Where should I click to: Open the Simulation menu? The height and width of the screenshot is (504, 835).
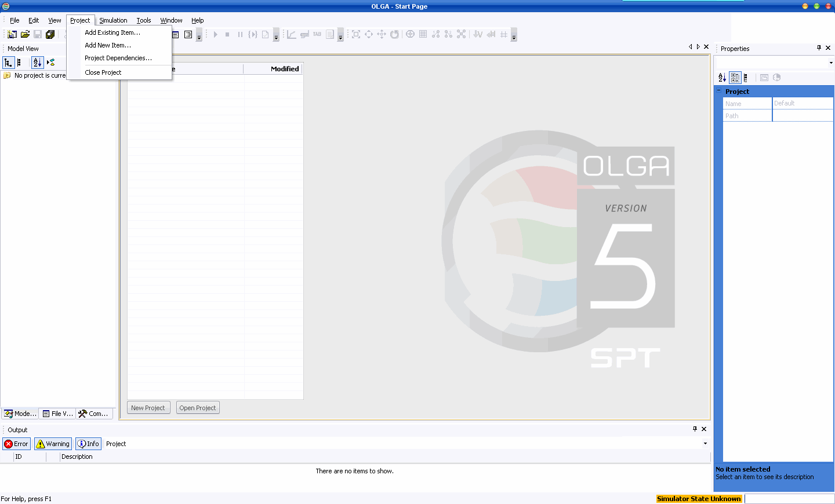point(113,20)
